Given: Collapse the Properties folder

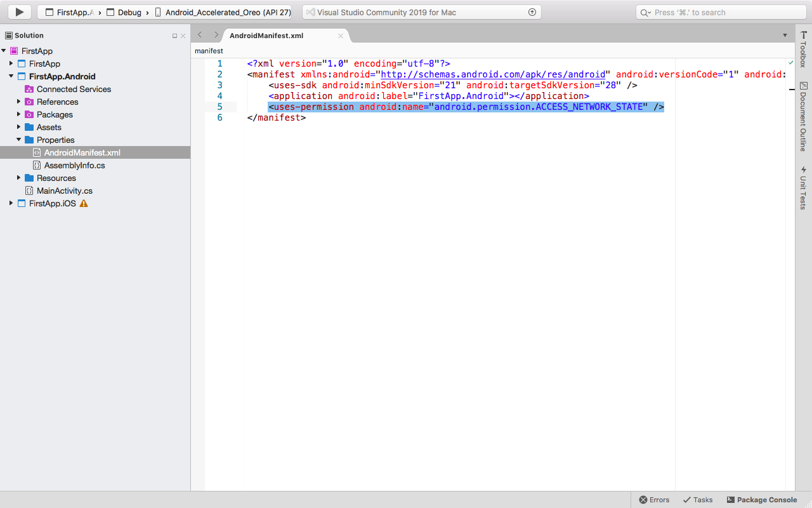Looking at the screenshot, I should pos(19,140).
